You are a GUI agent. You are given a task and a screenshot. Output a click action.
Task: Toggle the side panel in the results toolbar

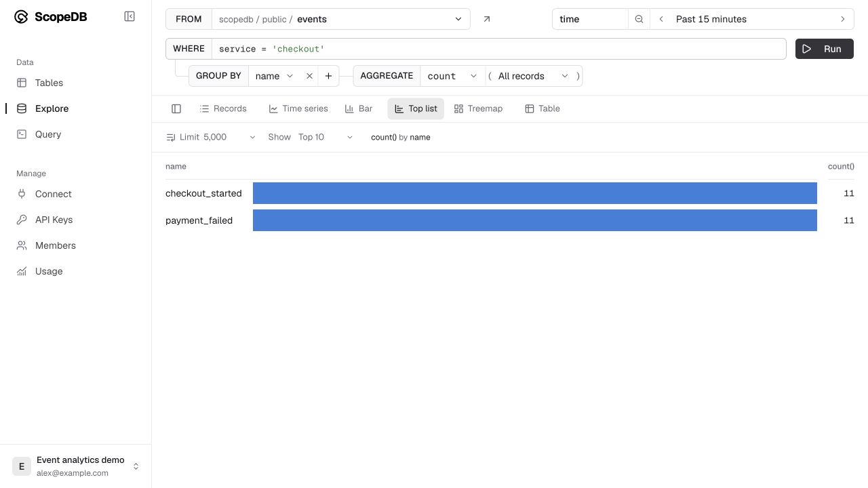(176, 108)
